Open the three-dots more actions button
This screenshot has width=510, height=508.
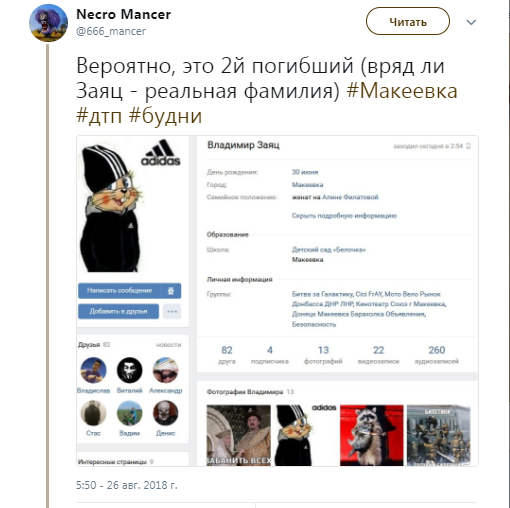click(172, 311)
